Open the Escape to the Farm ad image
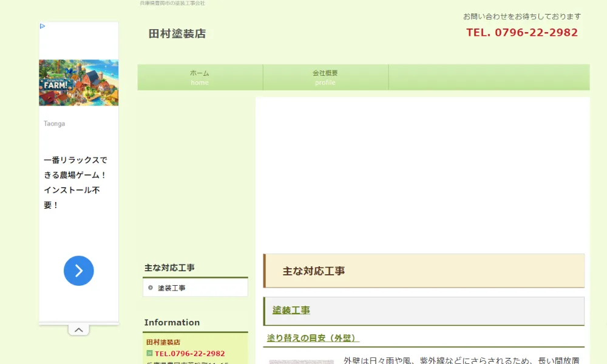The width and height of the screenshot is (607, 364). coord(78,83)
